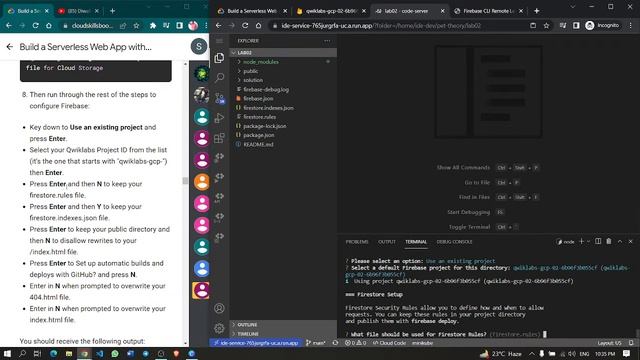Split the terminal panel
640x360 pixels.
598,241
